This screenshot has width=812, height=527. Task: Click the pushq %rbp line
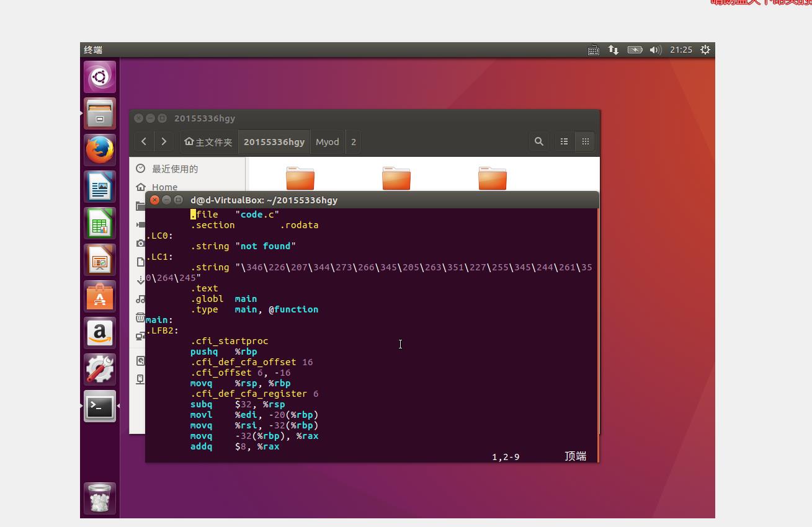click(x=224, y=352)
